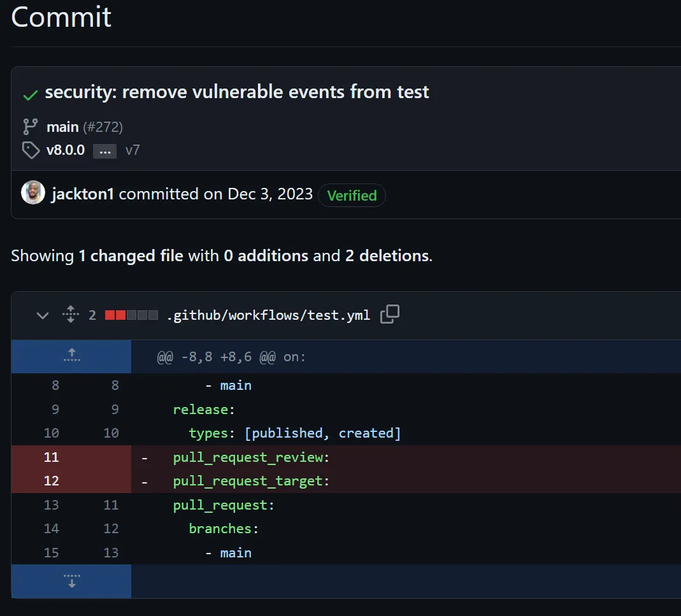Open the .github/workflows/test.yml file link
The image size is (681, 616).
coord(268,315)
